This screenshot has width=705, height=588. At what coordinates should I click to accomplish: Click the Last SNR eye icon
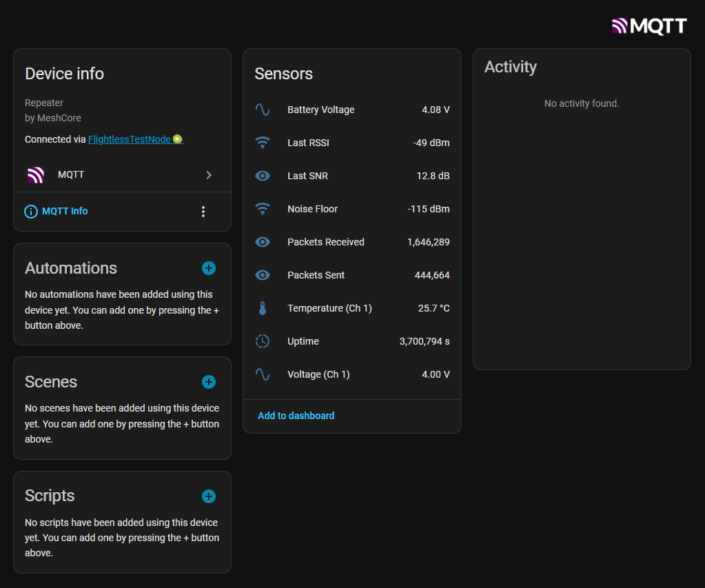coord(263,176)
